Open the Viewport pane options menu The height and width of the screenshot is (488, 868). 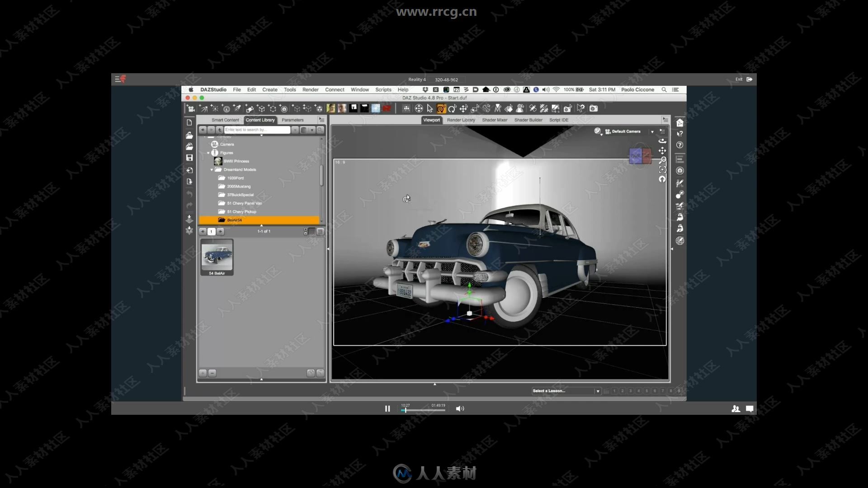(665, 120)
